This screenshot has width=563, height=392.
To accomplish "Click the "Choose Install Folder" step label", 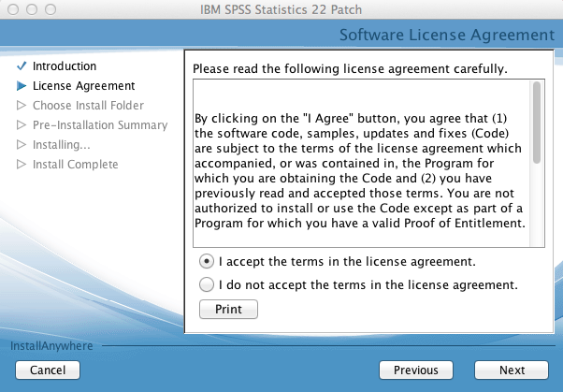I will 88,106.
